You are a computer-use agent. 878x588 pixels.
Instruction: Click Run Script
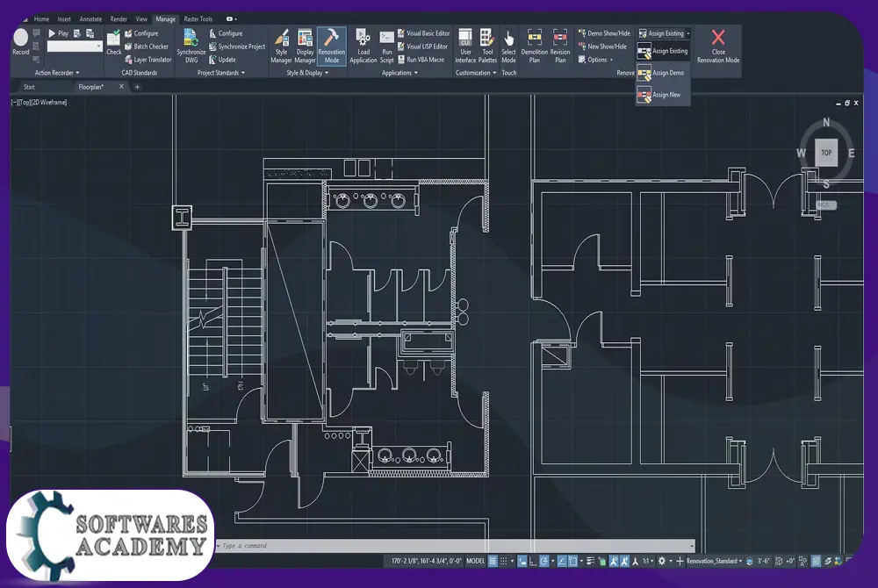click(387, 46)
